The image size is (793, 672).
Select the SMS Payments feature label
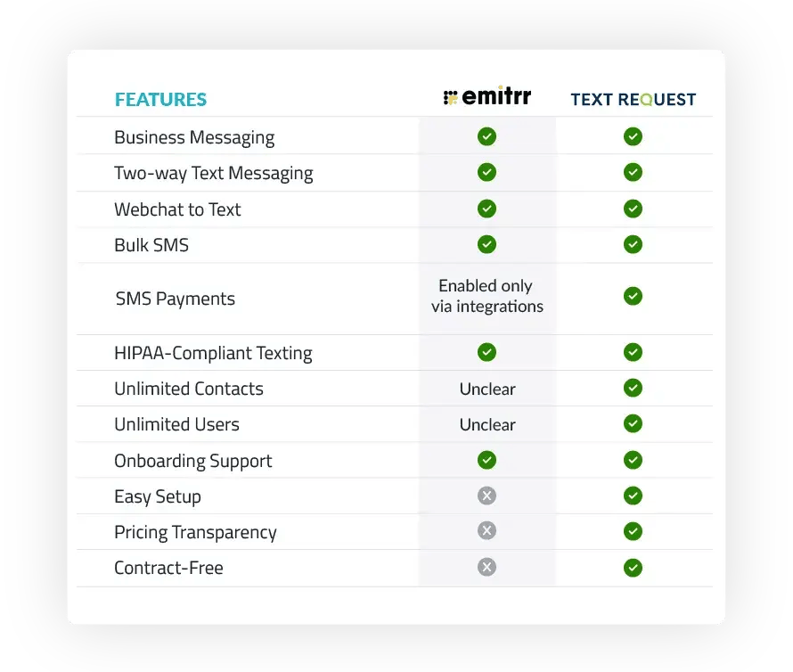(x=176, y=299)
